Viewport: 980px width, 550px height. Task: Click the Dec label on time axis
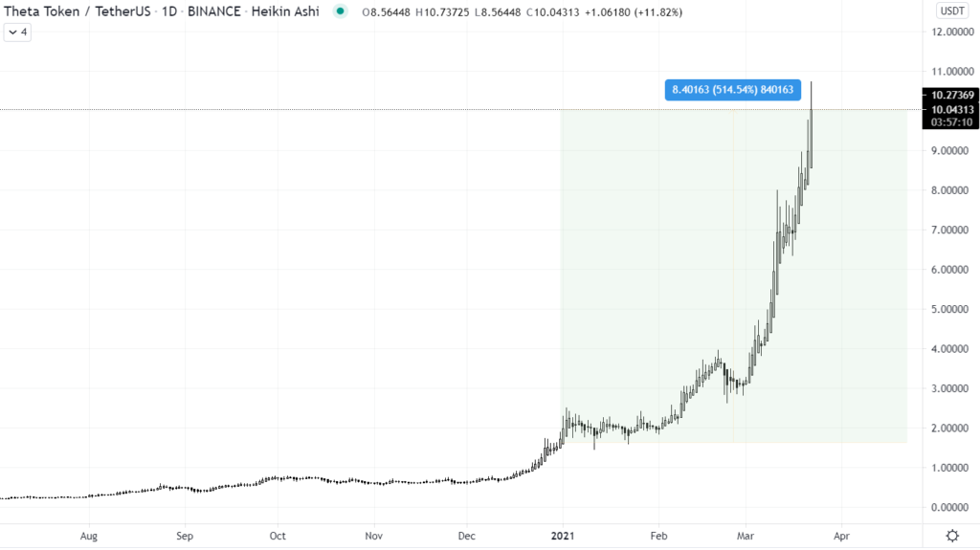pos(466,536)
